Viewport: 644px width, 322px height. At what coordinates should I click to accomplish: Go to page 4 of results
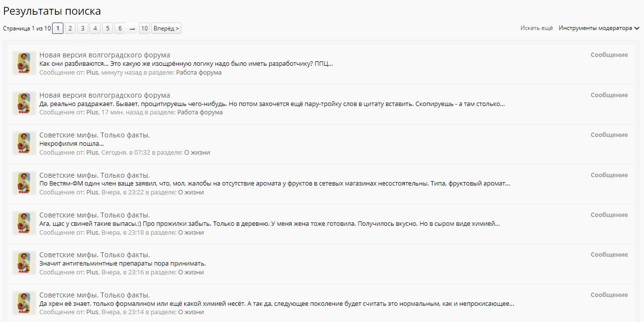pyautogui.click(x=95, y=28)
